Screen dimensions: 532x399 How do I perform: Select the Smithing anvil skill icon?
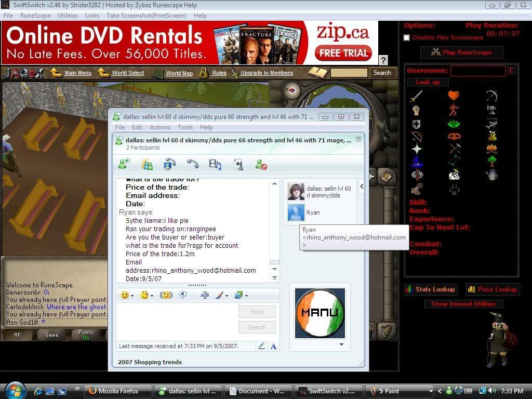click(x=491, y=110)
